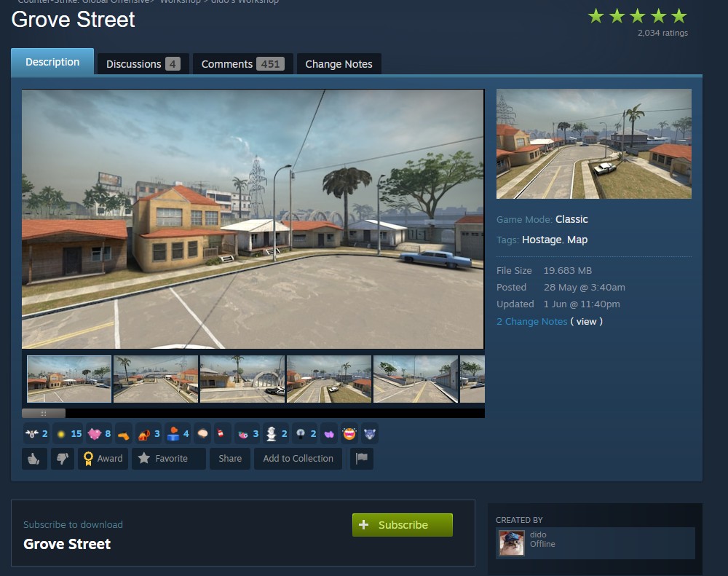Give an Award to this item
This screenshot has width=728, height=576.
[x=103, y=459]
